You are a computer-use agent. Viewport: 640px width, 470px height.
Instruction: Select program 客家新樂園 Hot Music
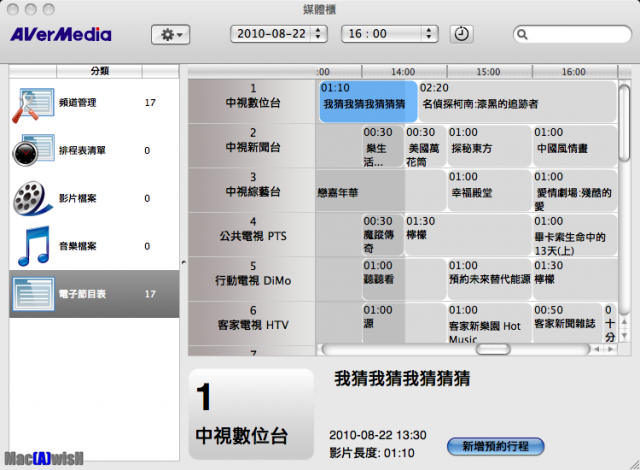tap(489, 323)
